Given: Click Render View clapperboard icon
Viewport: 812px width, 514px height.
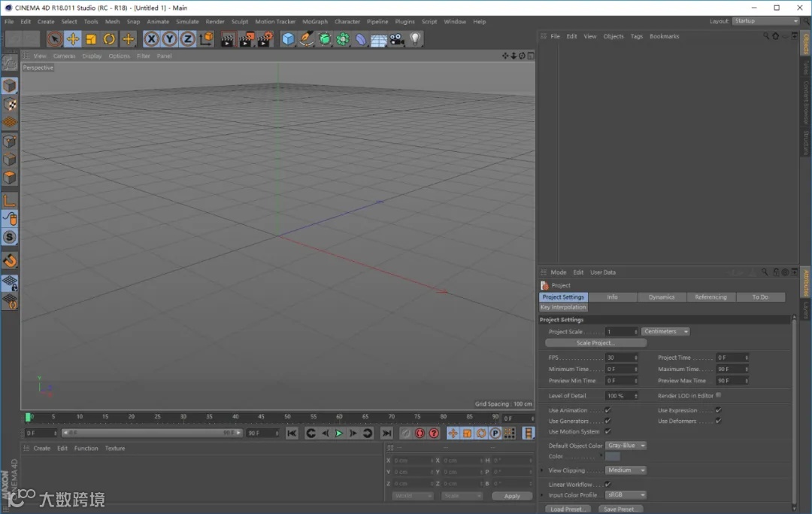Looking at the screenshot, I should coord(227,39).
